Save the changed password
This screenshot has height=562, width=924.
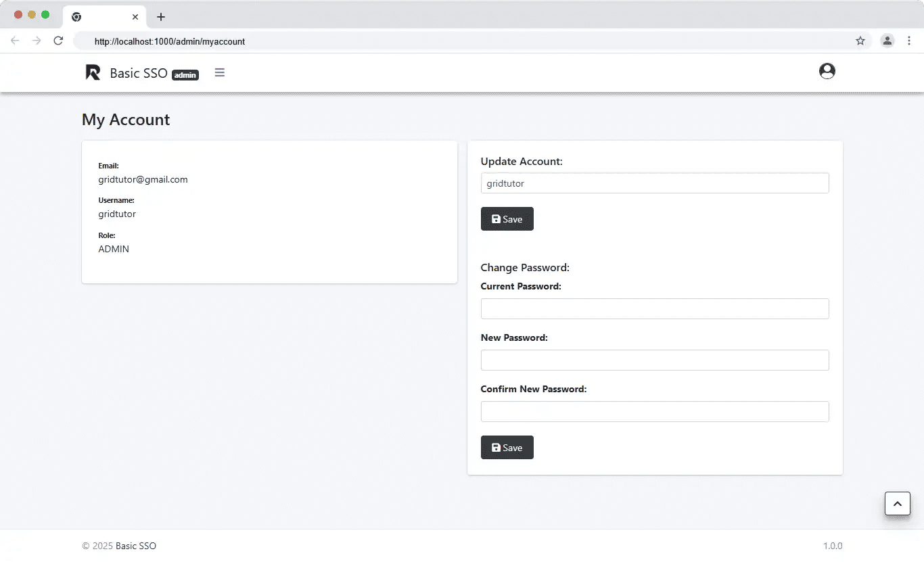(x=507, y=448)
